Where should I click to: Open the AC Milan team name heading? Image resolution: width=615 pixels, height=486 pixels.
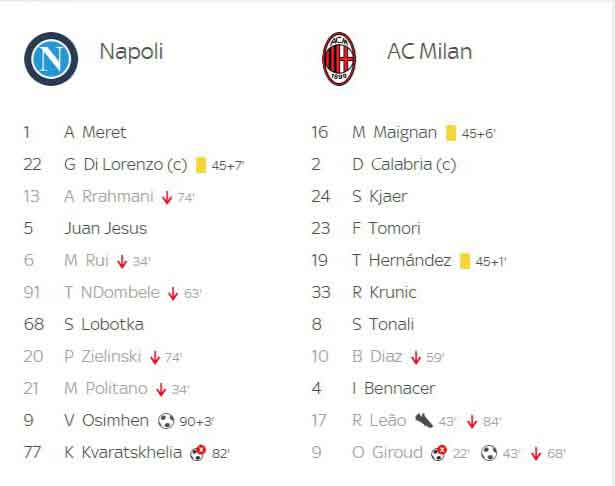[x=429, y=51]
